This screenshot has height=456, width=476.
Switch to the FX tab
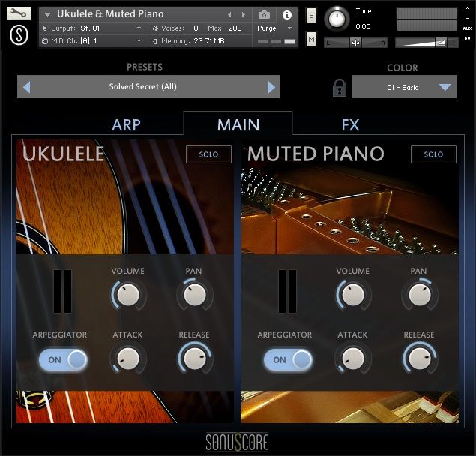[350, 124]
